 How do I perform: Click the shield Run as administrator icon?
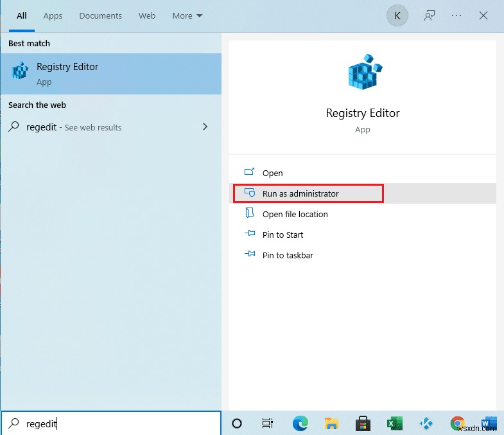click(249, 192)
